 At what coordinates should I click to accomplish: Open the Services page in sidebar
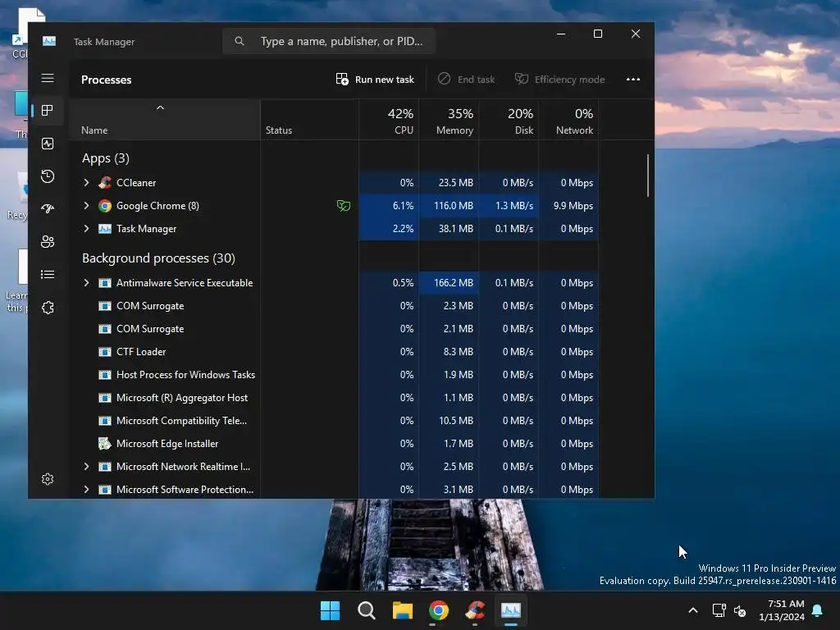click(48, 308)
